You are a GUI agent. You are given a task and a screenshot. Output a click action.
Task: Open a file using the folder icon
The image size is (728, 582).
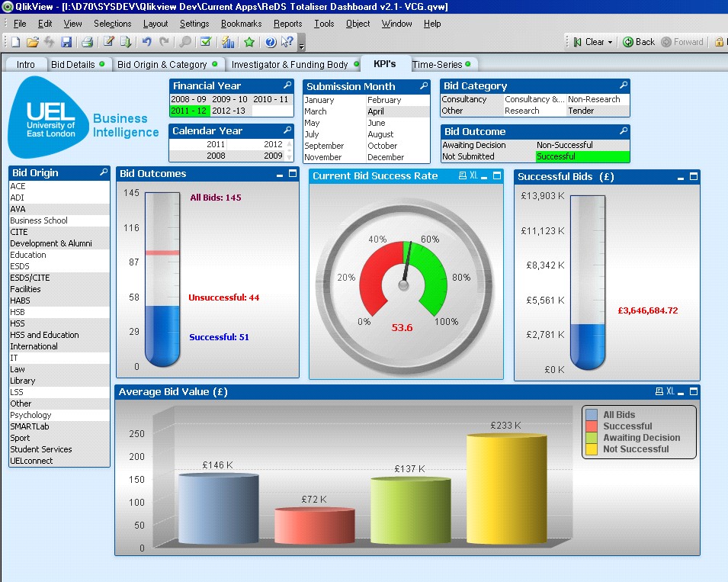click(32, 42)
